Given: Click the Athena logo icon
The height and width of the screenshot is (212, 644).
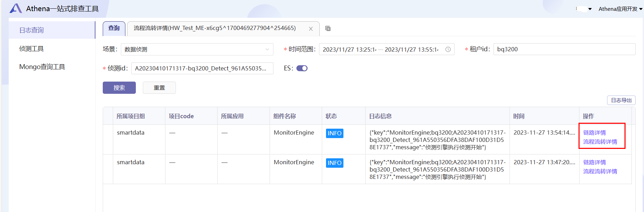Looking at the screenshot, I should coord(16,8).
